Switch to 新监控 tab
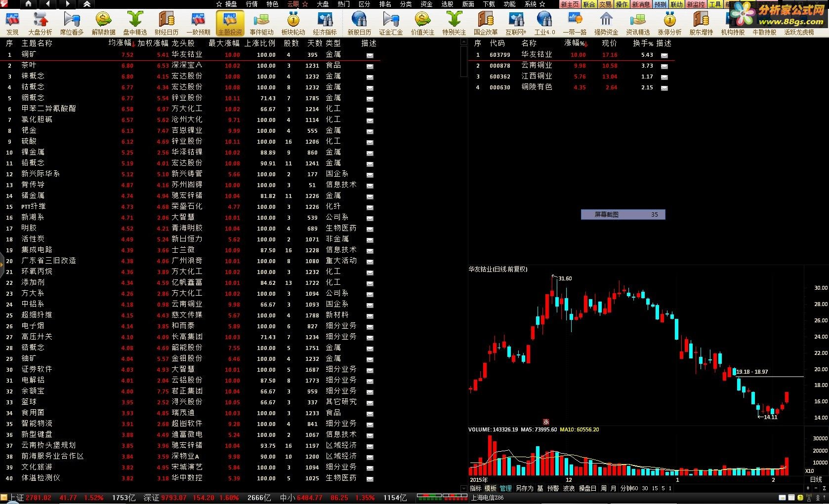This screenshot has height=504, width=829. pyautogui.click(x=696, y=4)
